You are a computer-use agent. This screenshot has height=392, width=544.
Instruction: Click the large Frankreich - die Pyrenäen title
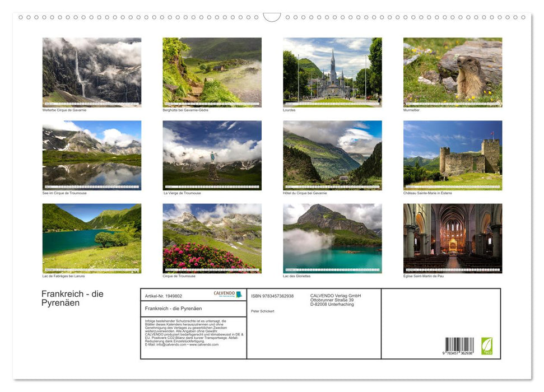click(72, 298)
